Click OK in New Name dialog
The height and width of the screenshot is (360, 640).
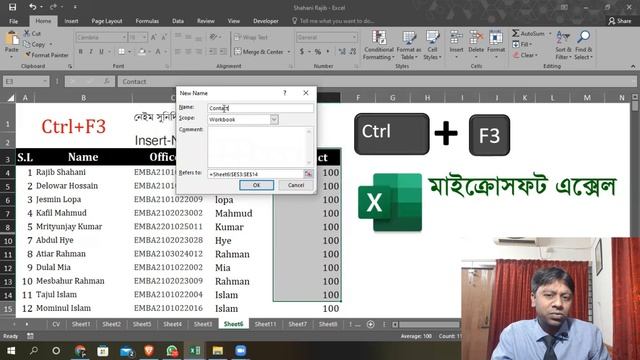pyautogui.click(x=256, y=185)
